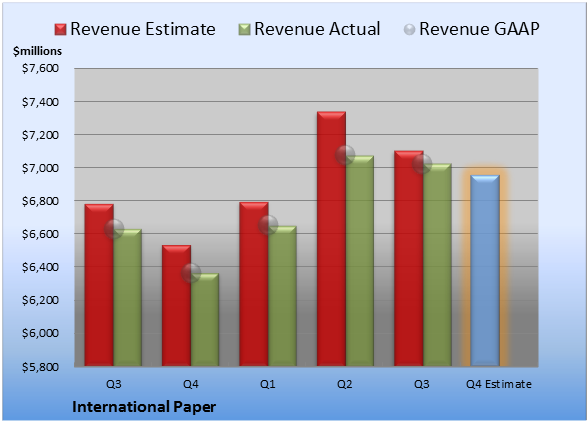Click the '$6,600' axis value
Viewport: 588px width, 422px height.
(x=40, y=234)
